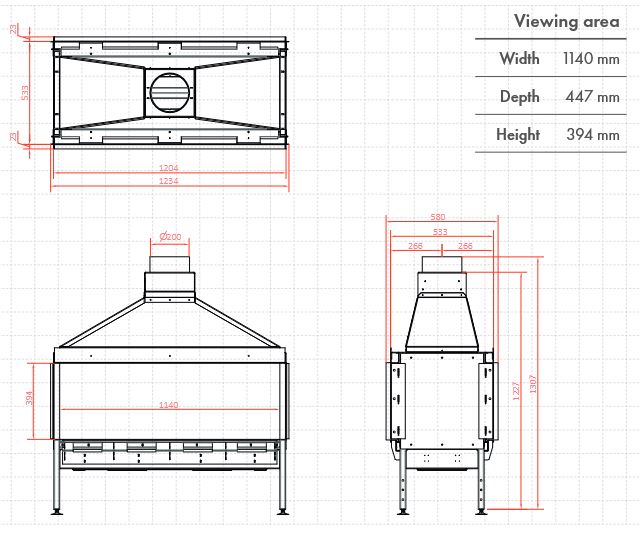Select the 1227 vertical dimension label
641x536 pixels.
coord(516,386)
